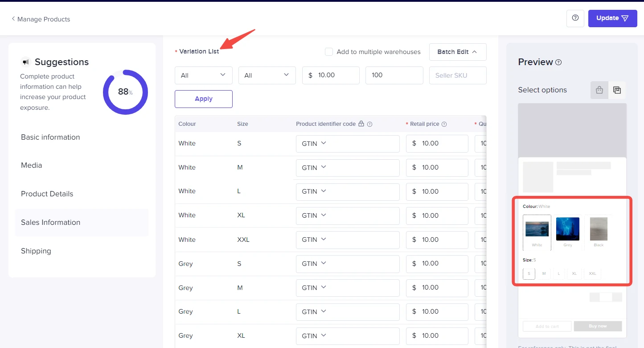This screenshot has width=644, height=348.
Task: Click the info icon next to Retail price
Action: click(444, 124)
